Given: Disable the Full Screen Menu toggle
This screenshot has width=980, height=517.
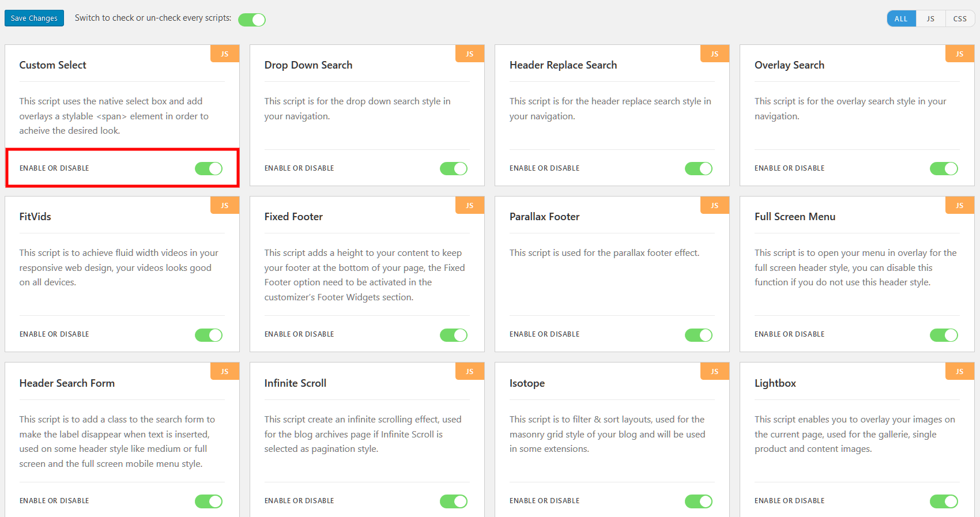Looking at the screenshot, I should [944, 335].
